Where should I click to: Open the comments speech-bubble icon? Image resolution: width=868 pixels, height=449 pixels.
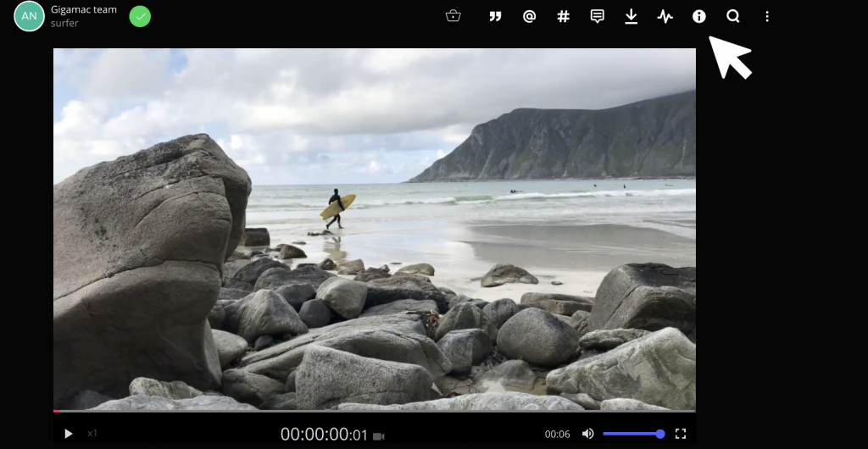point(597,17)
